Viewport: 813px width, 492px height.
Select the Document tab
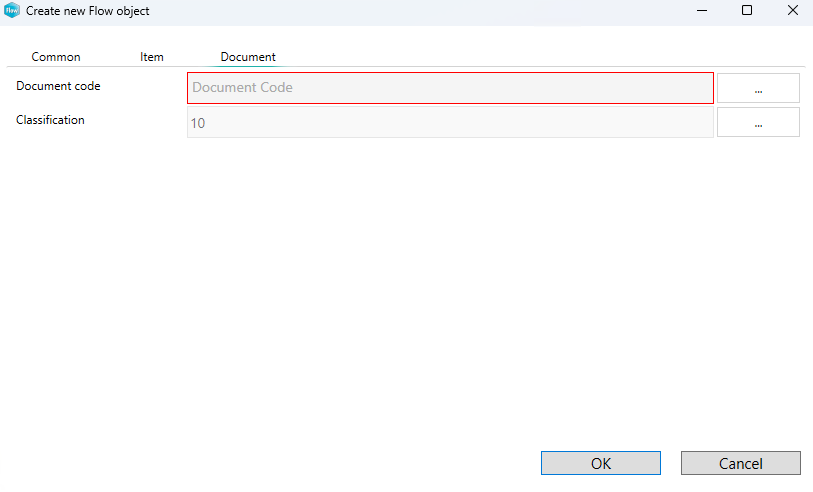coord(248,57)
